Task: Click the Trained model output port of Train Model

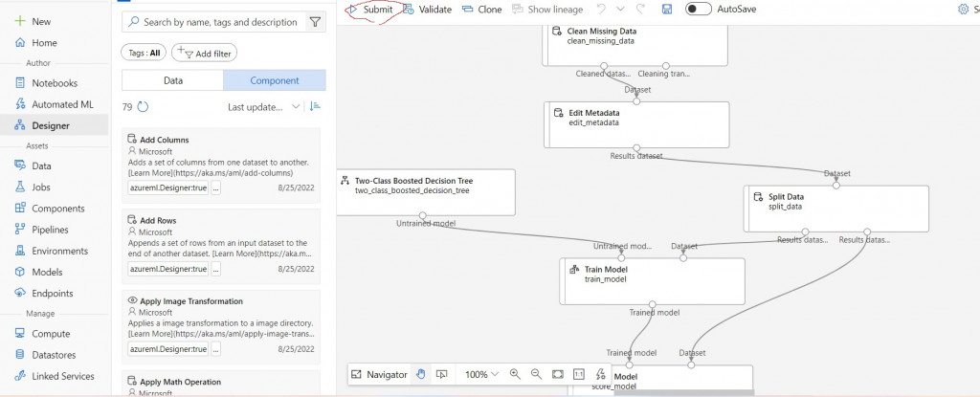Action: [x=653, y=304]
